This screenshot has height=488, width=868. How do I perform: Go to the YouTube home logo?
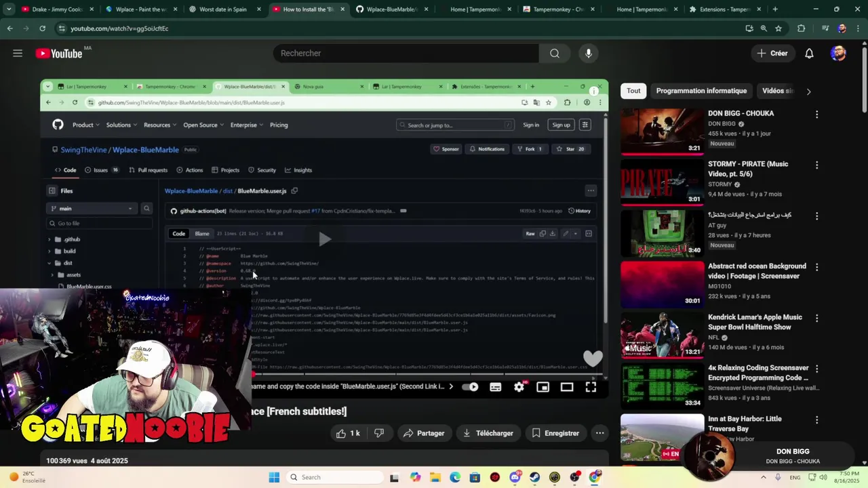(59, 53)
